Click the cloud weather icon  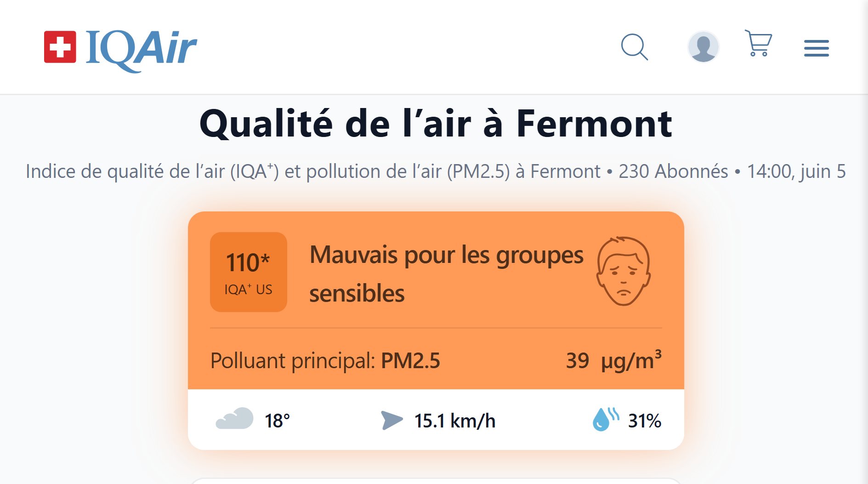234,419
